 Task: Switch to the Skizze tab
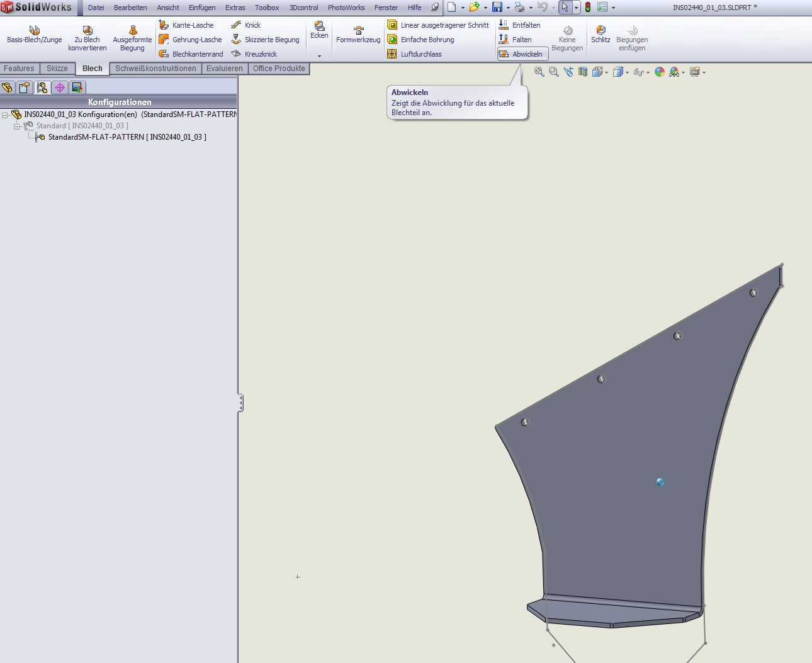point(57,69)
